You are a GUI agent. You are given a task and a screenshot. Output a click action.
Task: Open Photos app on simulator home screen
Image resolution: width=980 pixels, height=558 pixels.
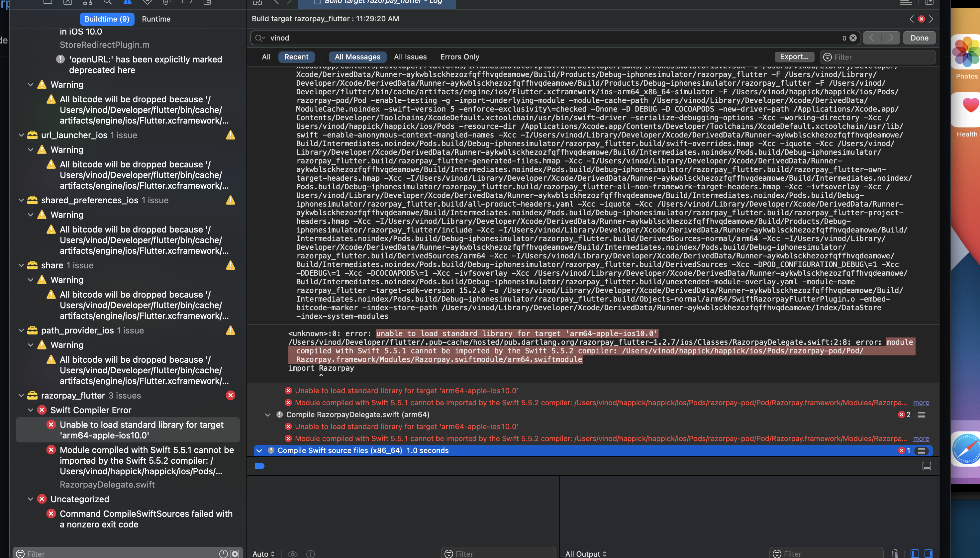966,52
